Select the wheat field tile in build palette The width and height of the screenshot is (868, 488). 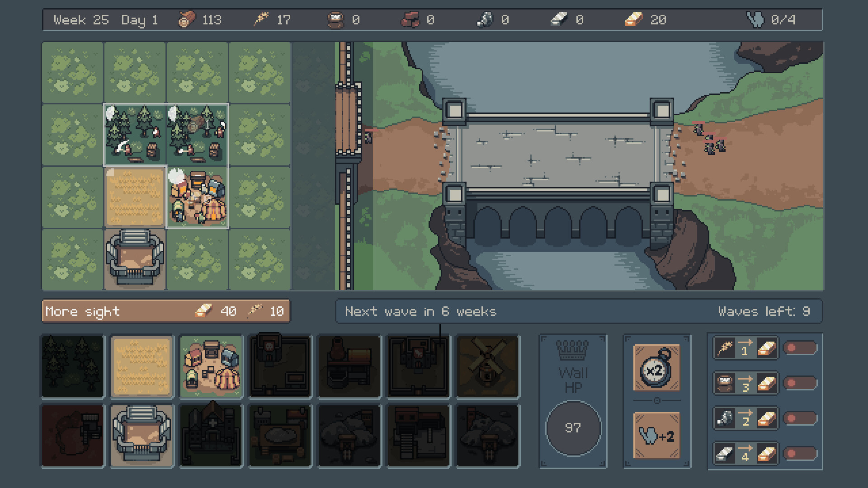pyautogui.click(x=142, y=367)
